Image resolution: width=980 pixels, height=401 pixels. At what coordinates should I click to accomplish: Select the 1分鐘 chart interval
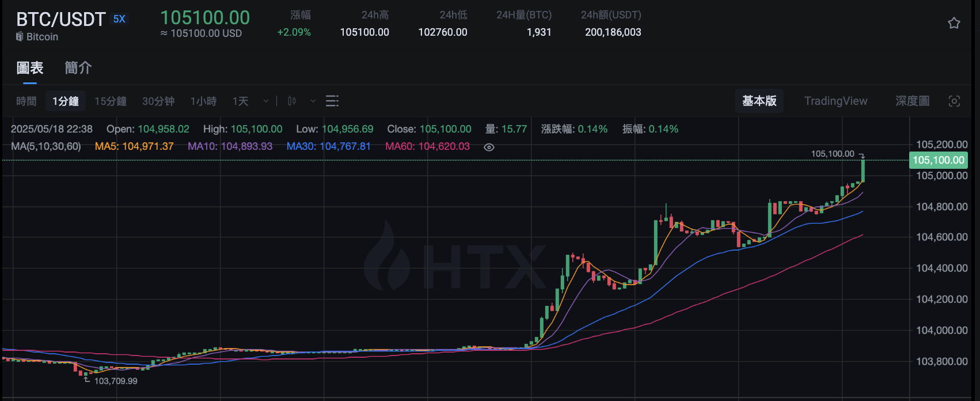(66, 101)
